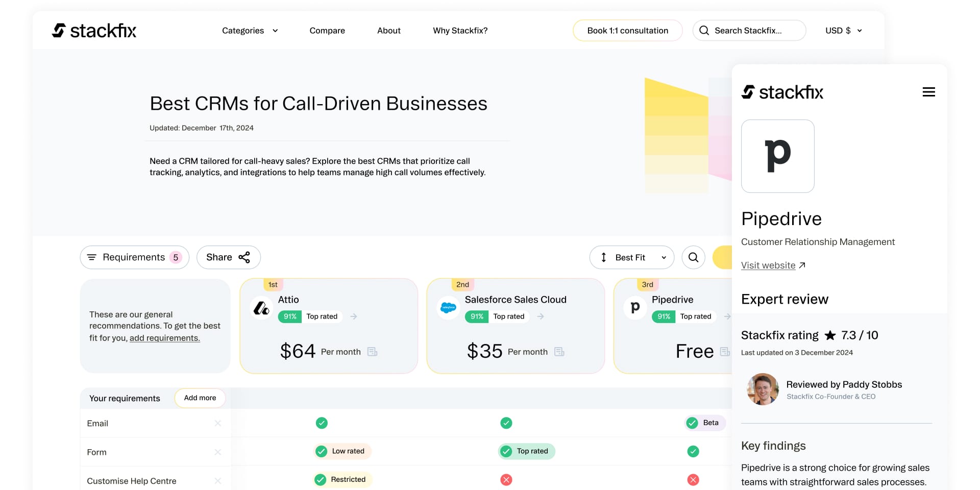This screenshot has height=490, width=980.
Task: Click the arrow next to Salesforce Top rated
Action: [x=541, y=316]
